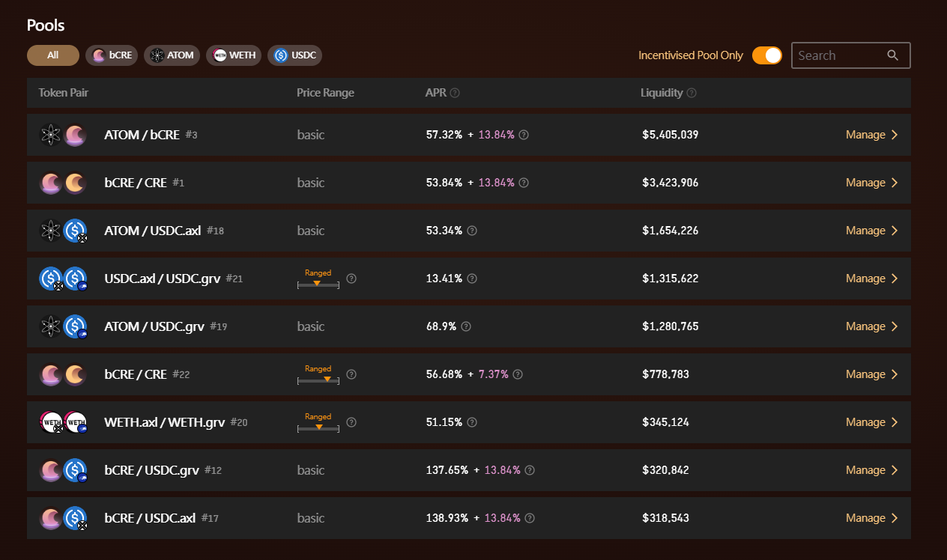
Task: Click APR info icon for bCRE / USDC.grv
Action: point(530,470)
